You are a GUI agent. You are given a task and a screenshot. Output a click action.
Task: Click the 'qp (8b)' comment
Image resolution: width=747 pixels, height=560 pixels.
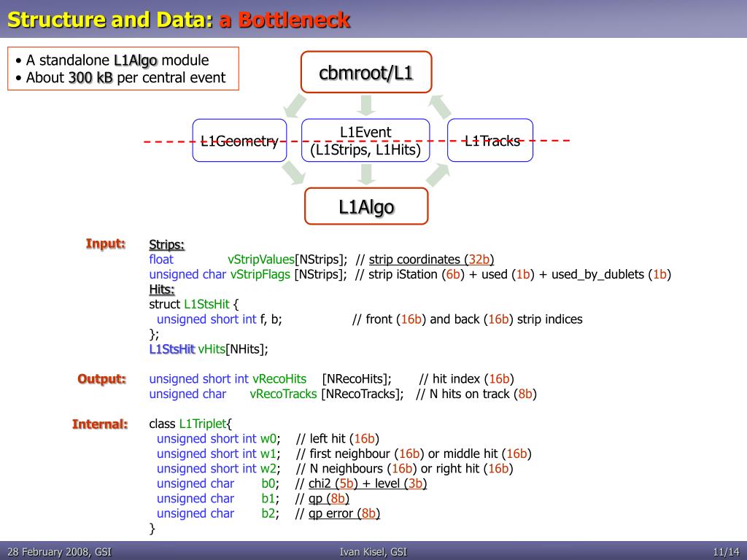coord(329,499)
